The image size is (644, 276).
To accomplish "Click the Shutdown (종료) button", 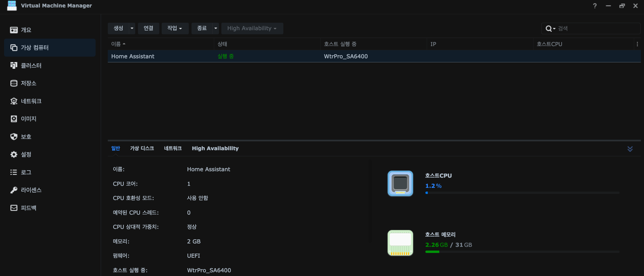I will pos(202,28).
